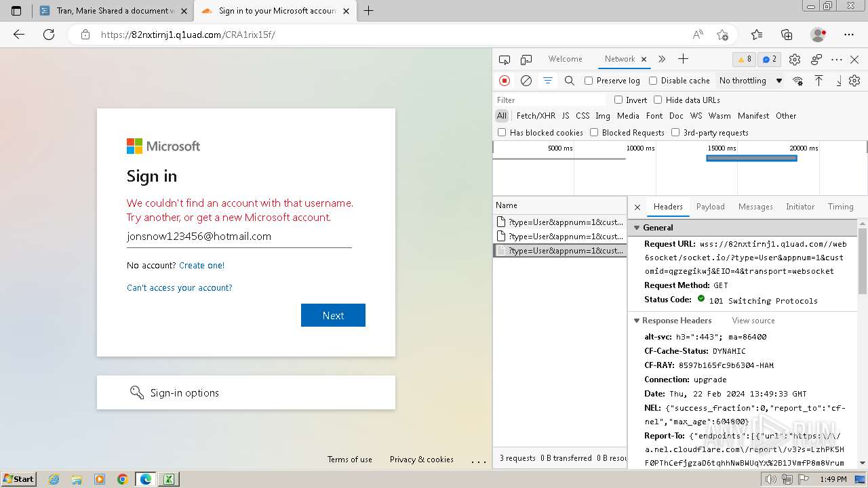Viewport: 868px width, 488px height.
Task: Open Network panel settings gear
Action: click(x=854, y=81)
